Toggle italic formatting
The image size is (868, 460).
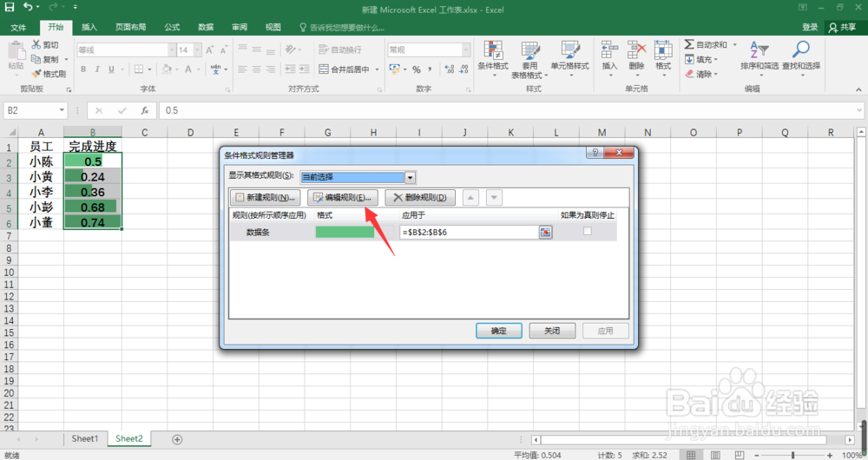click(97, 69)
